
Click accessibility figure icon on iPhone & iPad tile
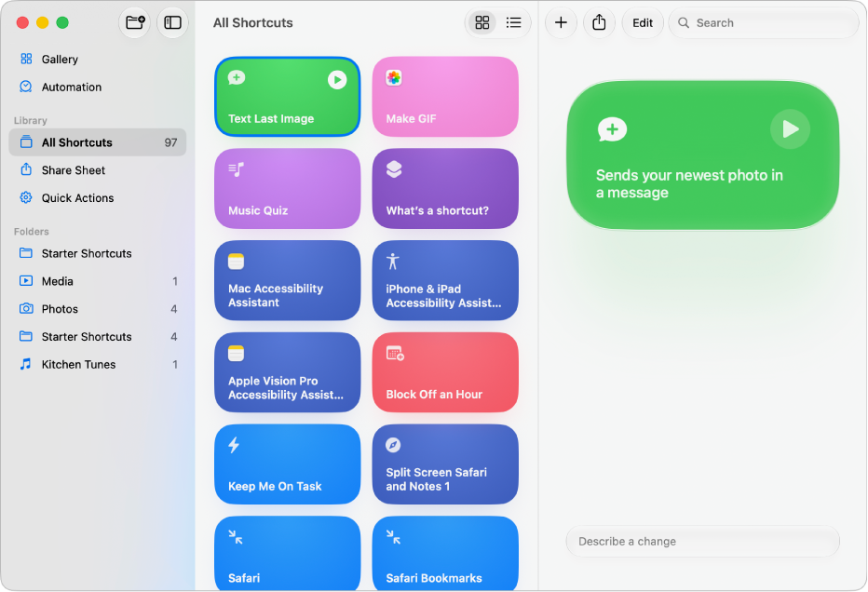click(x=393, y=262)
